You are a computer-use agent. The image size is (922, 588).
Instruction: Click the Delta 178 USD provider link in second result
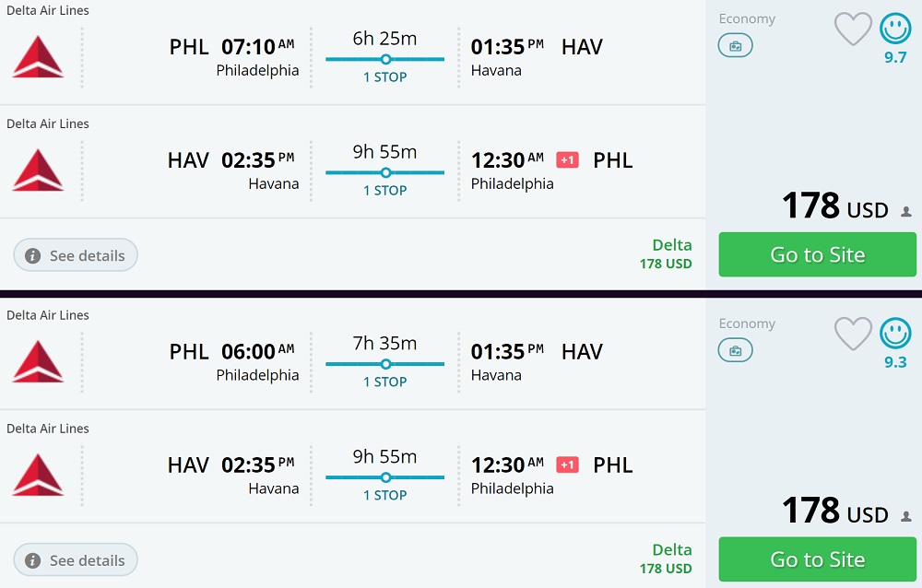point(668,559)
